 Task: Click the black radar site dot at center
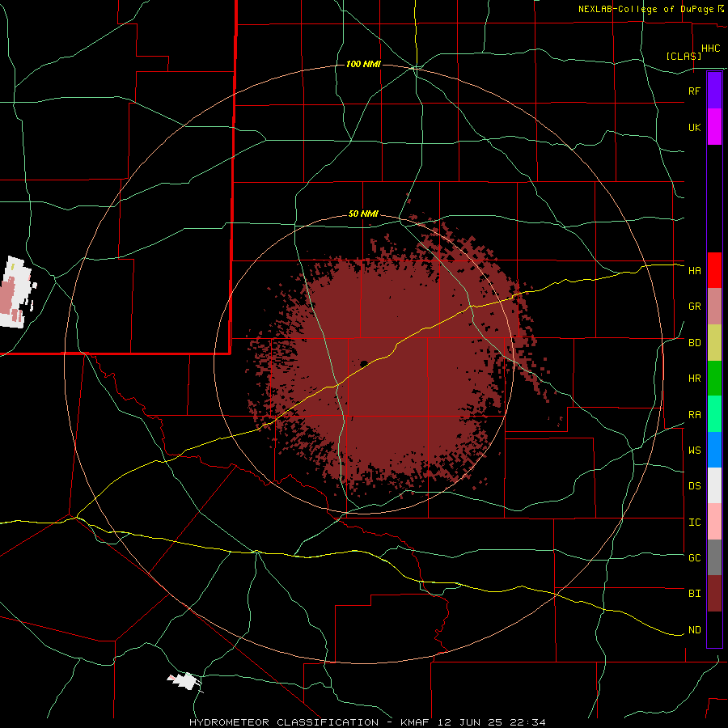tap(364, 363)
